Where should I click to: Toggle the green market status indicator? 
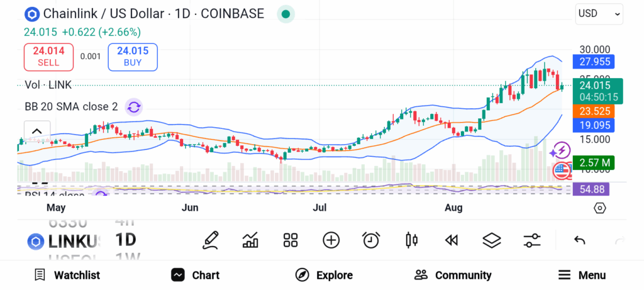286,14
